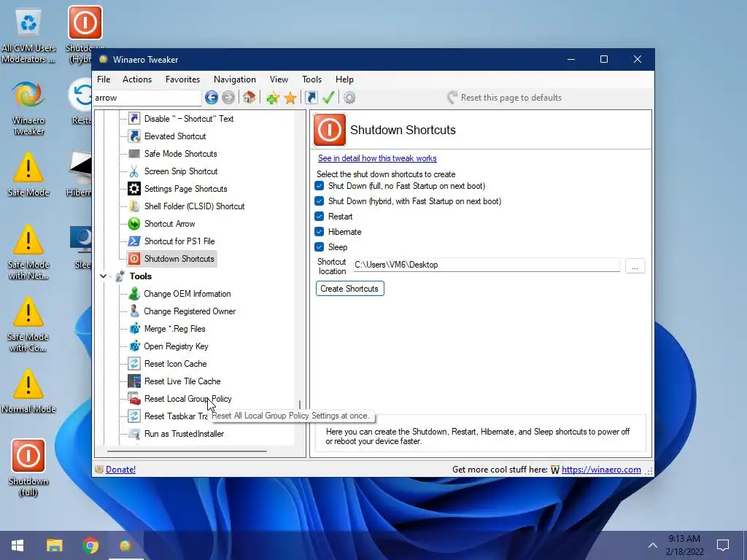Viewport: 747px width, 560px height.
Task: Click the tree horizontal scrollbar
Action: tap(187, 451)
